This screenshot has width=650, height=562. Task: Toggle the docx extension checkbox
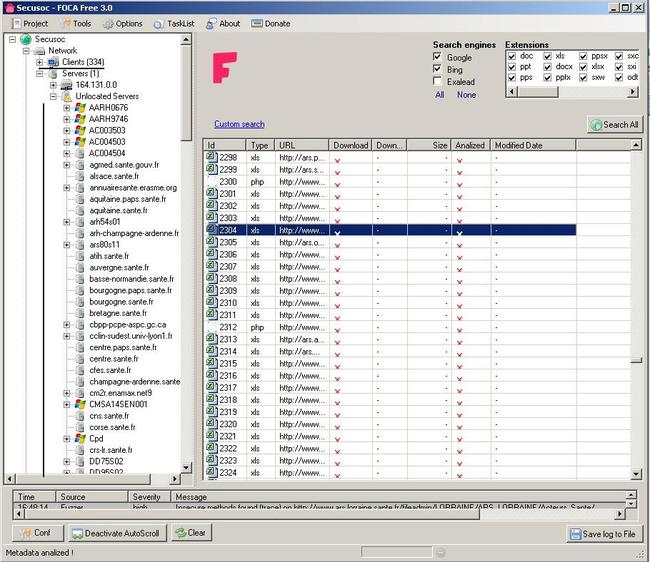point(547,67)
